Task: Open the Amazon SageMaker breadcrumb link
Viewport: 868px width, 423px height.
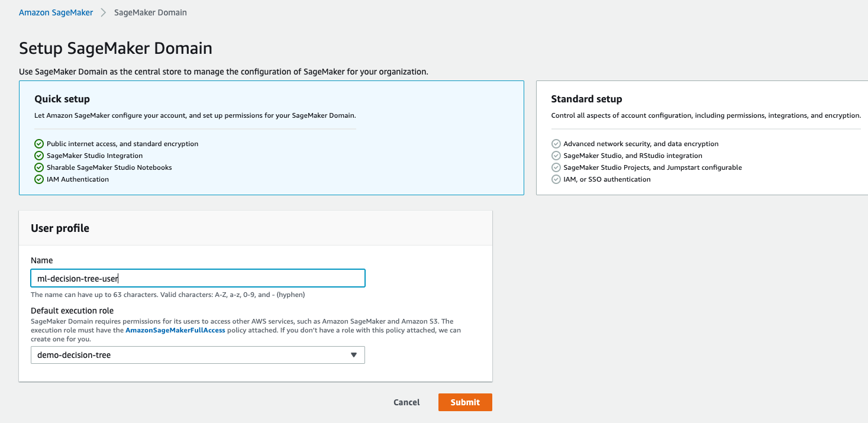Action: tap(56, 12)
